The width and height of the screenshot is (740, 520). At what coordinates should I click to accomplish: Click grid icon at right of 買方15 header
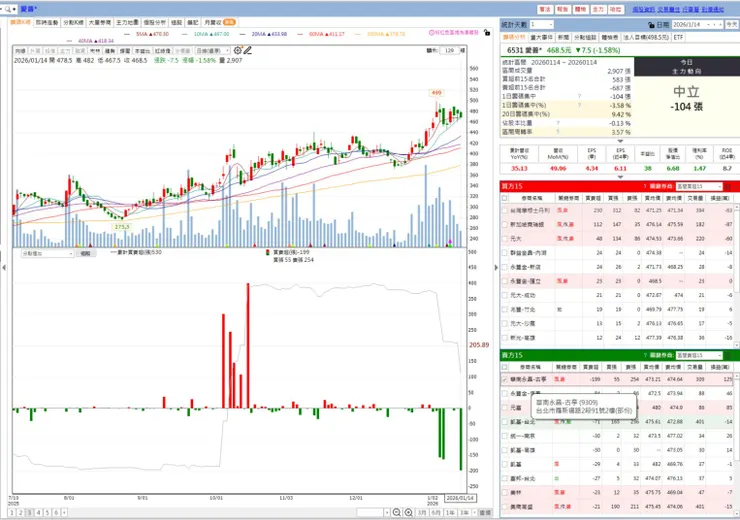tap(728, 187)
